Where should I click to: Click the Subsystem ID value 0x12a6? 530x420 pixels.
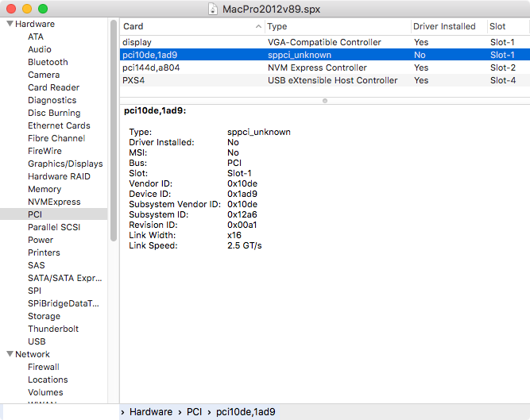pyautogui.click(x=242, y=214)
